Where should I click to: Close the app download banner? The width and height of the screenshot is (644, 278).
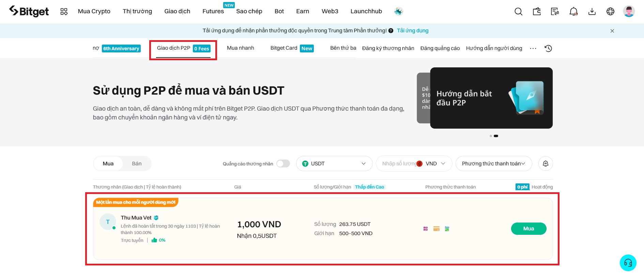click(x=612, y=31)
